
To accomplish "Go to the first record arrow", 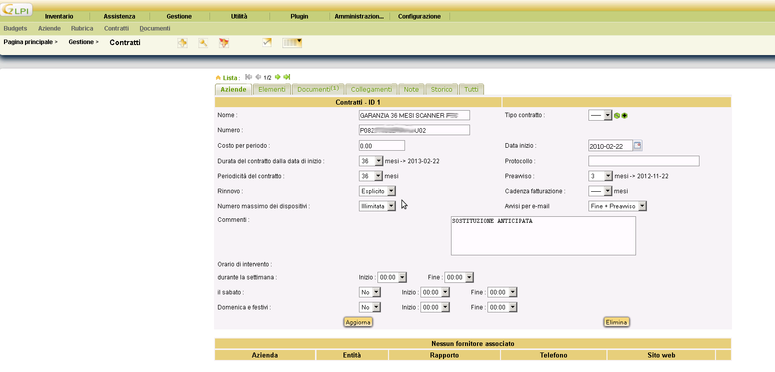I will pyautogui.click(x=249, y=77).
